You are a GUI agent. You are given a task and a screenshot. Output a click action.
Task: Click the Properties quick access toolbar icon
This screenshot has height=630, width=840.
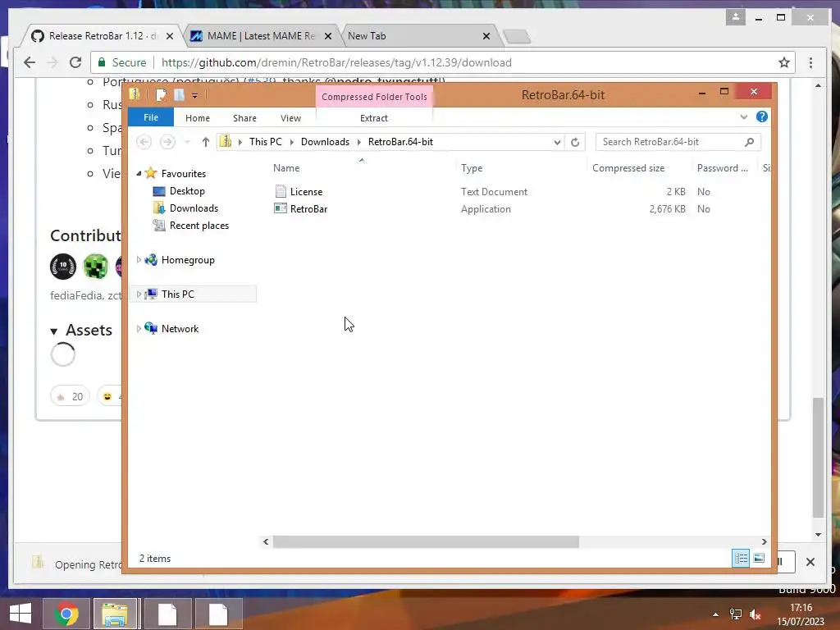[x=161, y=95]
